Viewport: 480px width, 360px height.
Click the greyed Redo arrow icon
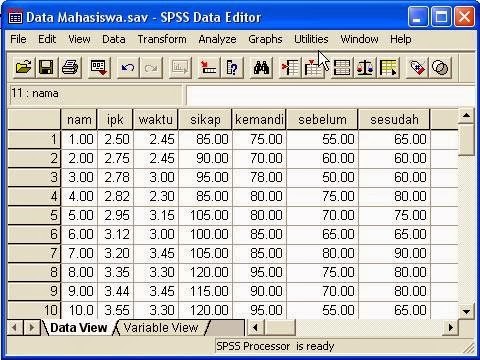point(151,68)
